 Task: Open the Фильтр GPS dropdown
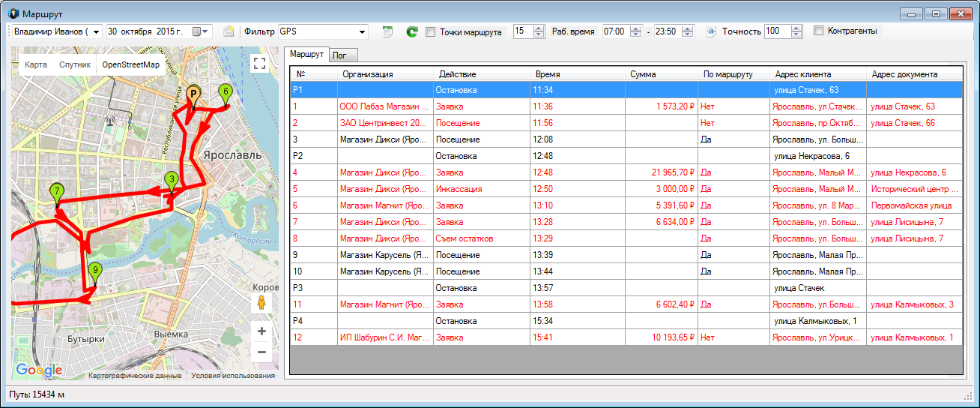tap(363, 31)
